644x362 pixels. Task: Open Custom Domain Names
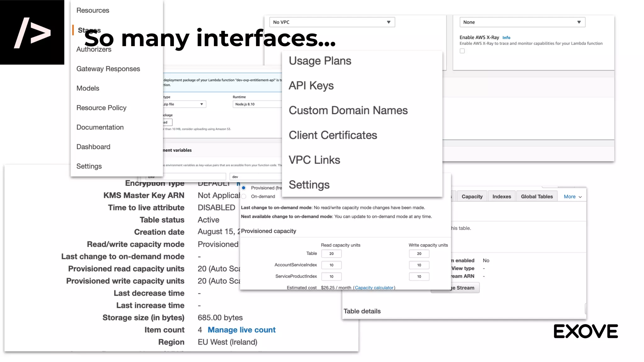click(x=348, y=110)
